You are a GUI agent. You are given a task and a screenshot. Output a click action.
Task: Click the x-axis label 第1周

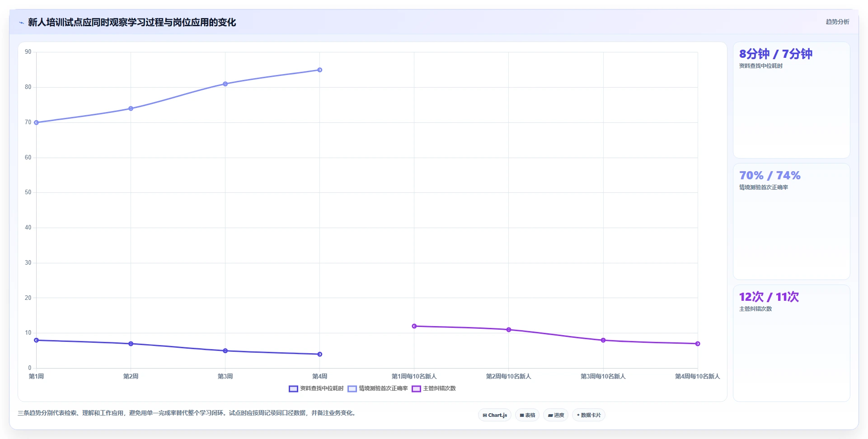pyautogui.click(x=37, y=376)
